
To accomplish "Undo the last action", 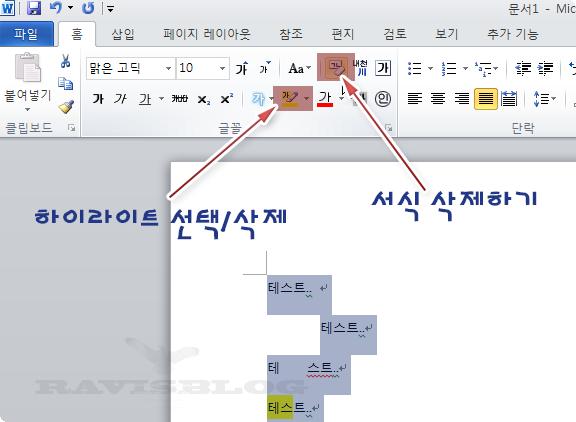I will coord(56,7).
